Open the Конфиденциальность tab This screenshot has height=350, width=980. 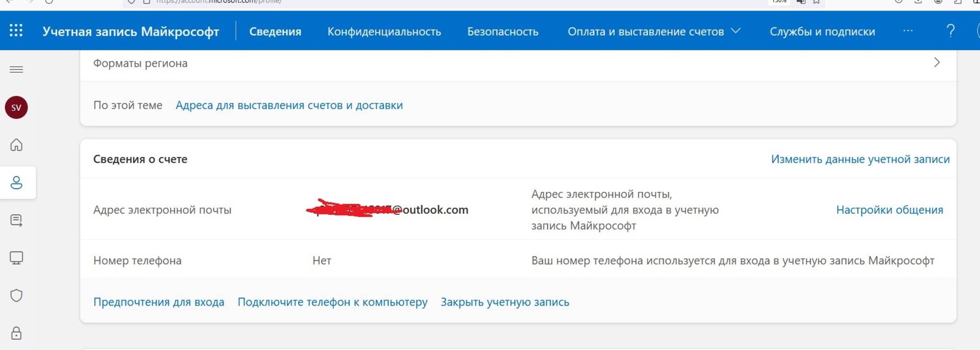click(384, 32)
